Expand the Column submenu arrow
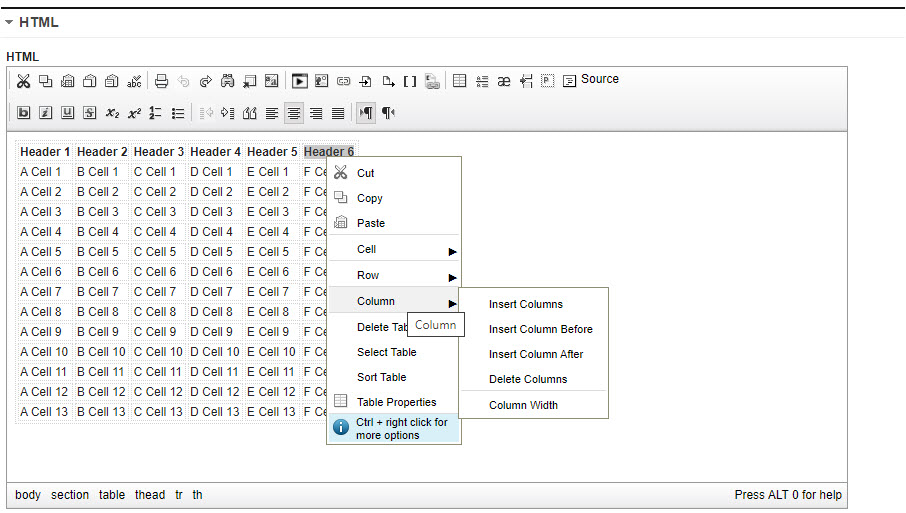906x513 pixels. point(452,304)
